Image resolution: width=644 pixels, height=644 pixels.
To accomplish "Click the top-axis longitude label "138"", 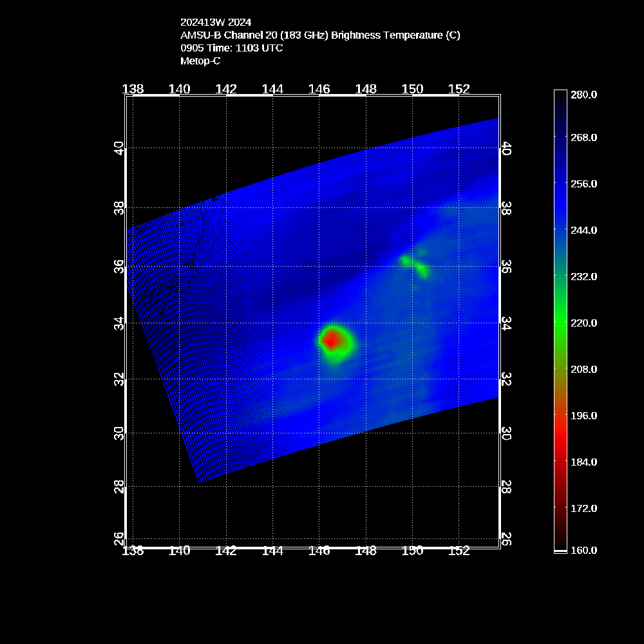I will tap(133, 89).
